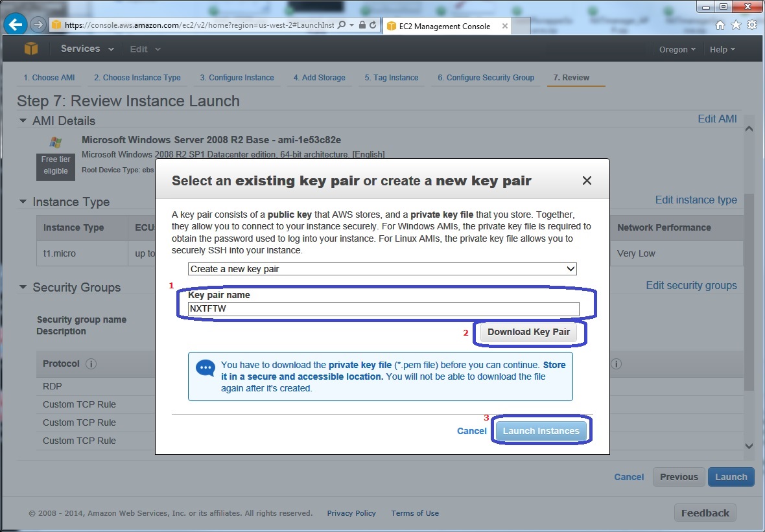Click the Launch button on review page

pos(731,477)
